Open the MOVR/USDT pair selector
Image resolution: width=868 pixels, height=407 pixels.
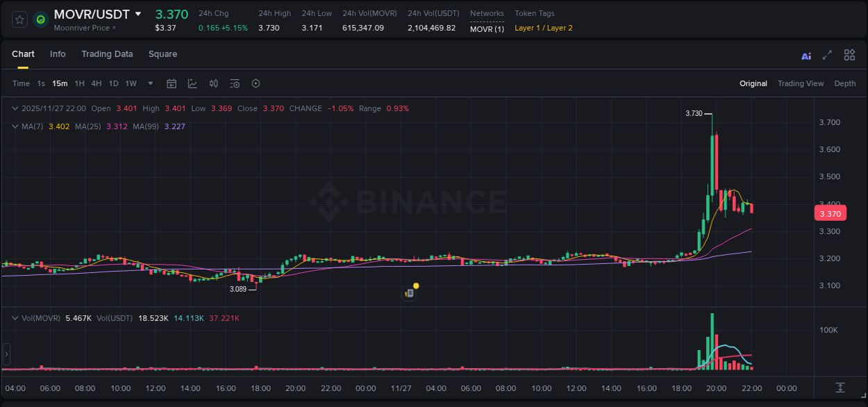tap(93, 13)
